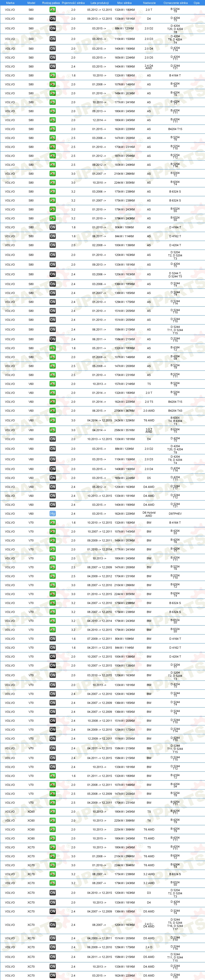The image size is (205, 980).
Task: Select petrol icon in V60 242kW / 329KM row
Action: pos(52,420)
